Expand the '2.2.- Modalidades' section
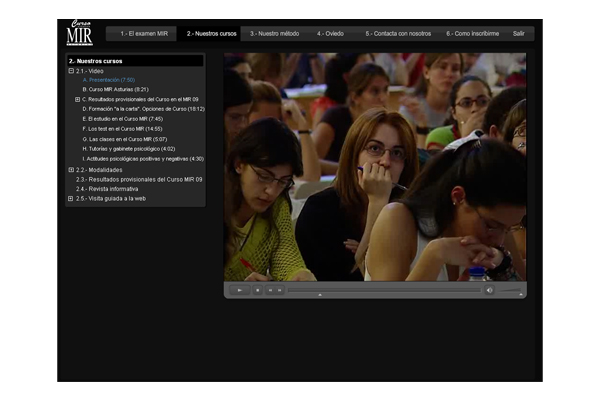 [x=71, y=170]
